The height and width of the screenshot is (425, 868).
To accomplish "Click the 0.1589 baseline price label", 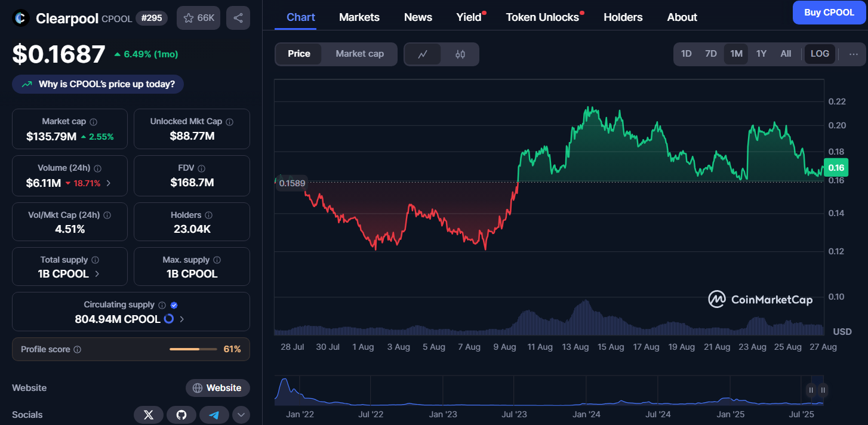I will pyautogui.click(x=292, y=183).
